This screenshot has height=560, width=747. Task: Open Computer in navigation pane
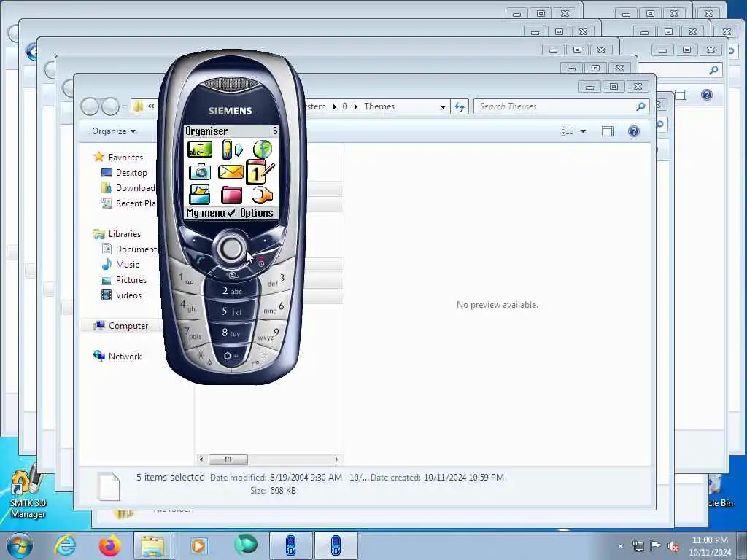tap(128, 326)
